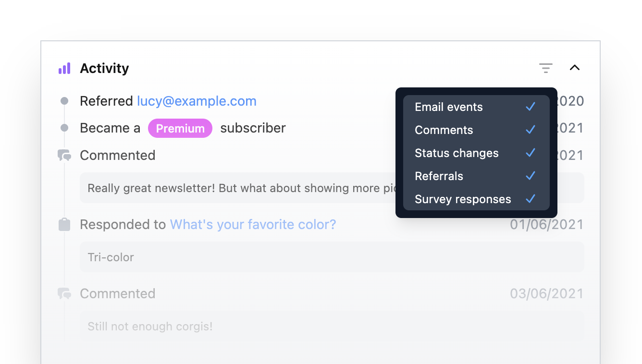Toggle the Status changes checkmark
Viewport: 642px width, 364px height.
tap(531, 153)
